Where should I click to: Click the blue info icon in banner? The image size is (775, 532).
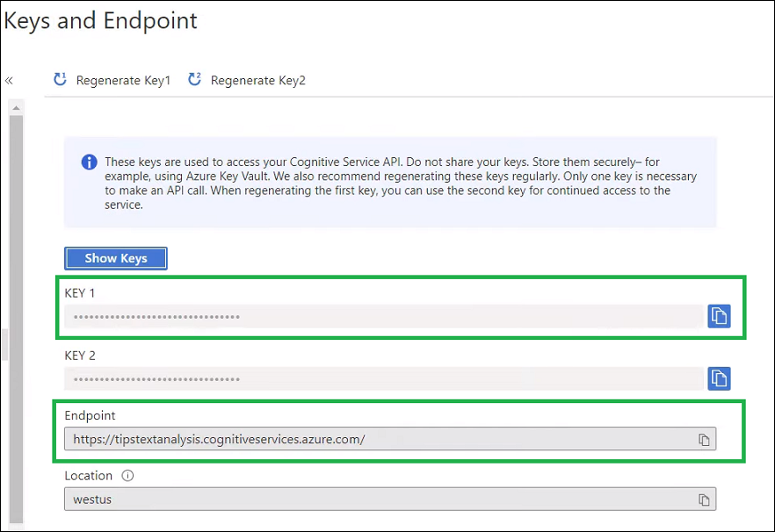click(89, 162)
